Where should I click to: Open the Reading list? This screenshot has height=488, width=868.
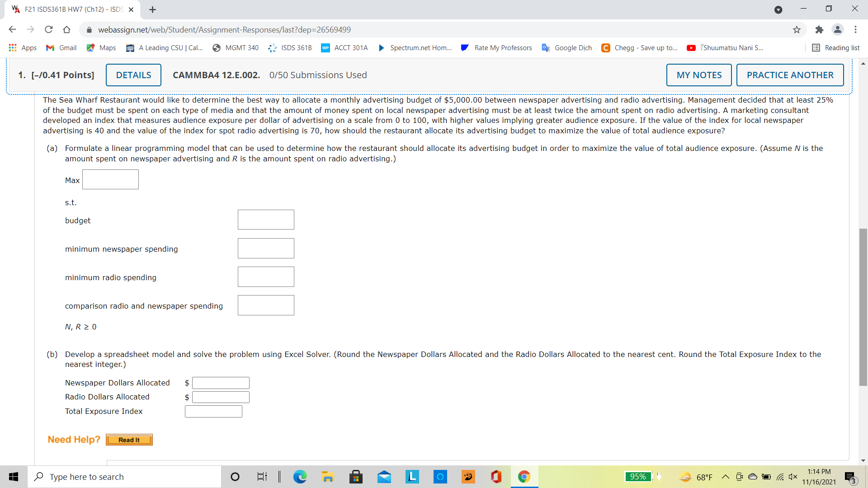[836, 47]
